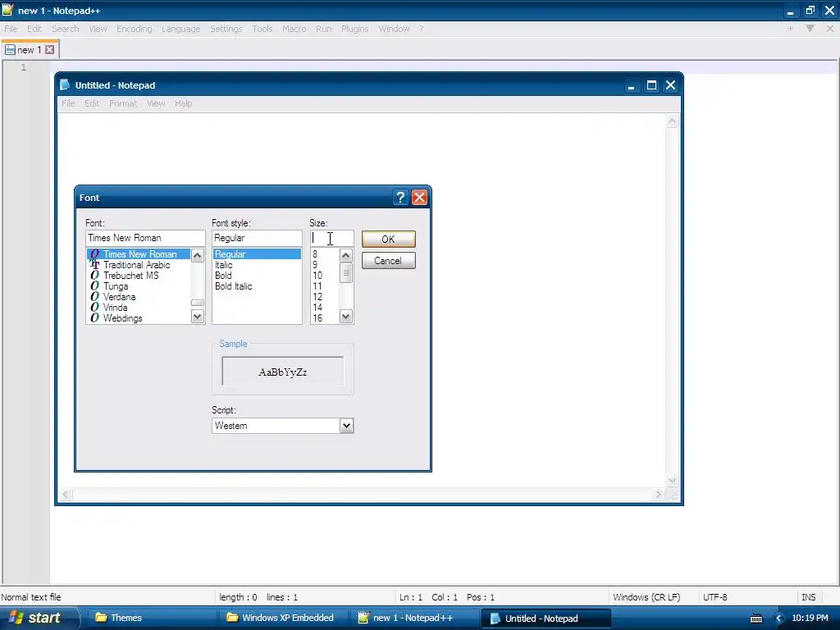
Task: Open Notepad File menu
Action: [x=68, y=103]
